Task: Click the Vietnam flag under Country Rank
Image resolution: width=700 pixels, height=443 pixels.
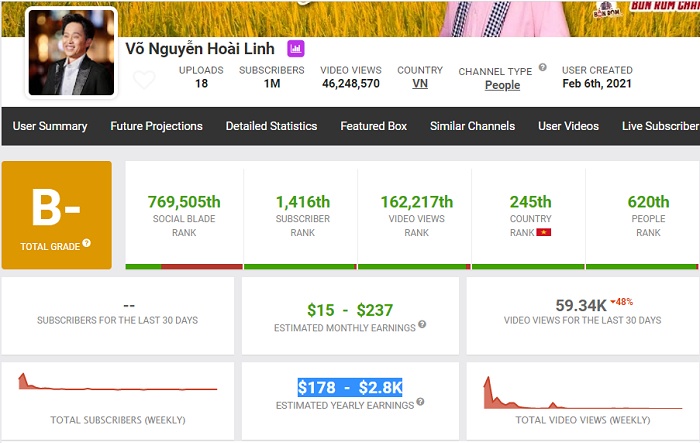Action: click(x=545, y=232)
